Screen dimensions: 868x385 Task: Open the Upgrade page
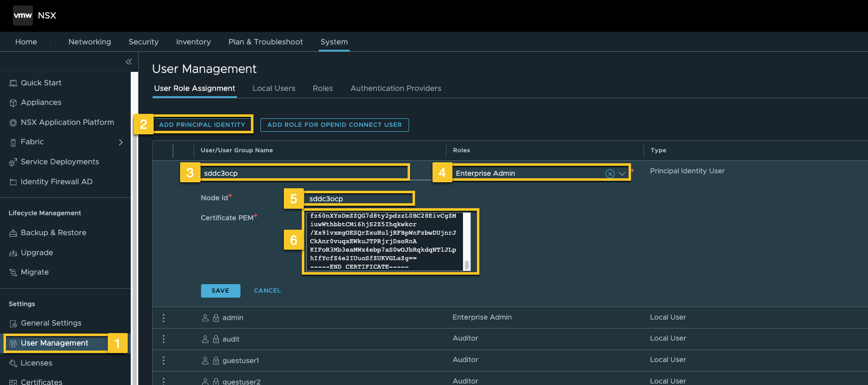point(37,253)
